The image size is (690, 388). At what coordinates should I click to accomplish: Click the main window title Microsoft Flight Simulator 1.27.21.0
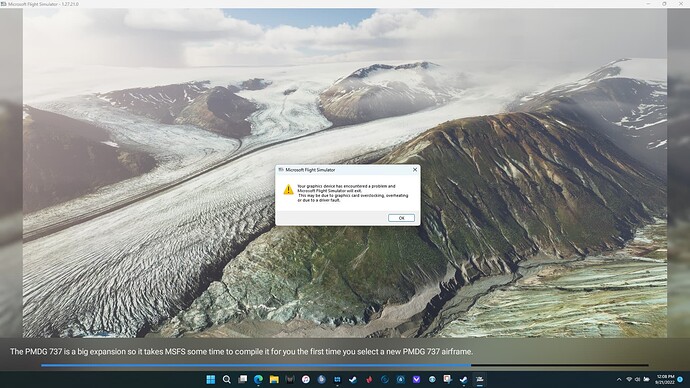43,4
